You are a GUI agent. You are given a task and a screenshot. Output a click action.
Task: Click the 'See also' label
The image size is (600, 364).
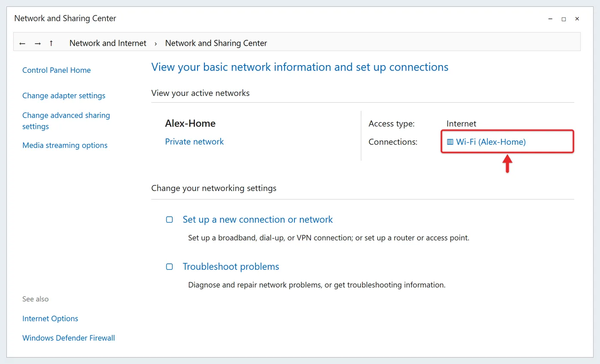click(x=36, y=299)
